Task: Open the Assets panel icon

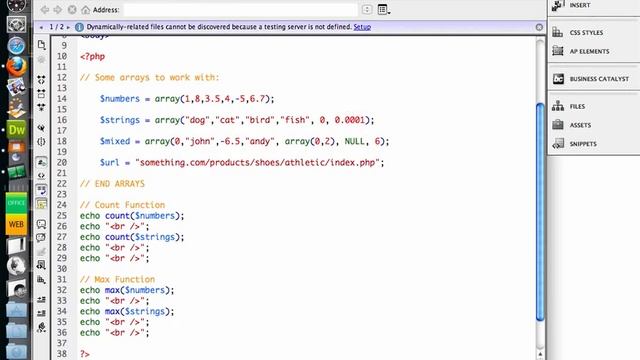Action: coord(558,125)
